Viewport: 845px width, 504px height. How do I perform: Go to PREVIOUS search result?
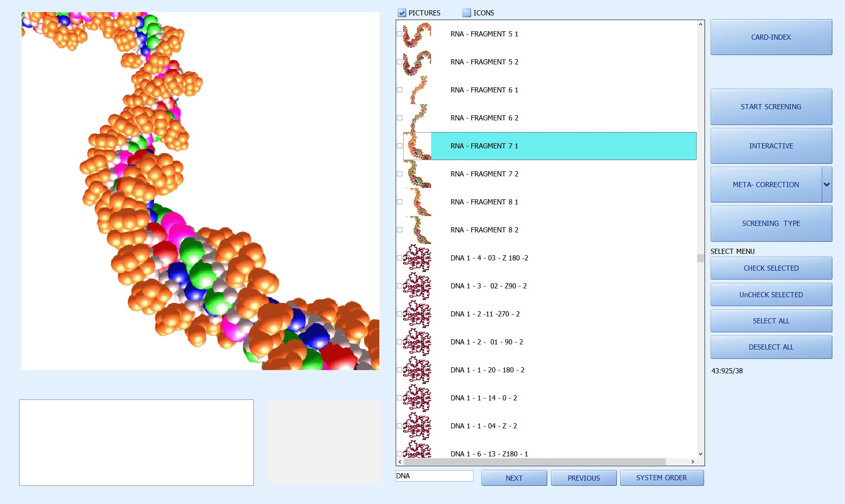click(x=584, y=478)
